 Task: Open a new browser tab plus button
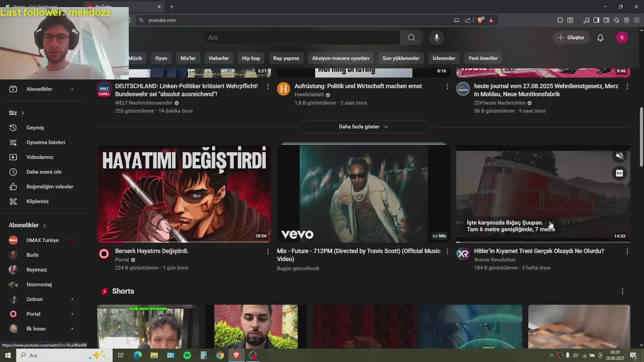click(172, 7)
